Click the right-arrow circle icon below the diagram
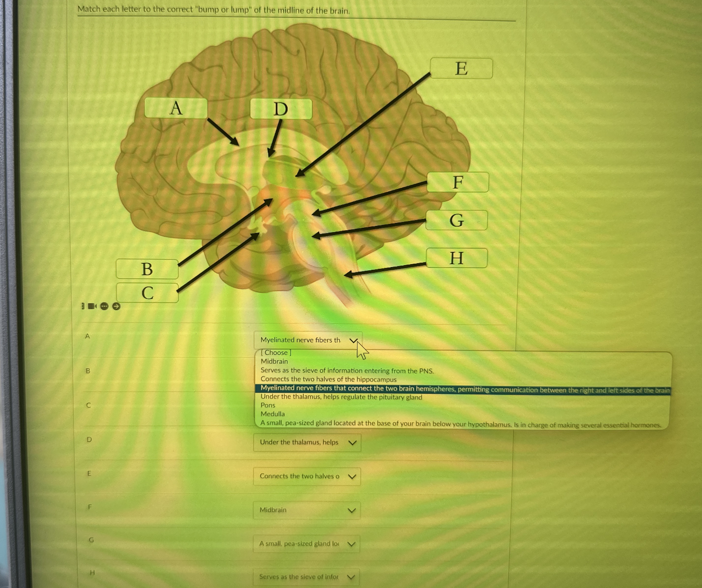The image size is (702, 588). tap(116, 306)
